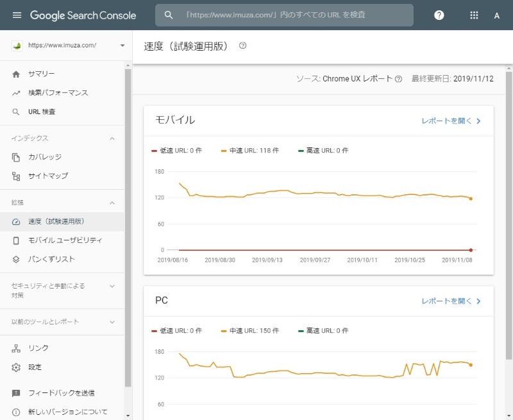Viewport: 513px width, 420px height.
Task: Open the hamburger navigation menu
Action: (17, 15)
